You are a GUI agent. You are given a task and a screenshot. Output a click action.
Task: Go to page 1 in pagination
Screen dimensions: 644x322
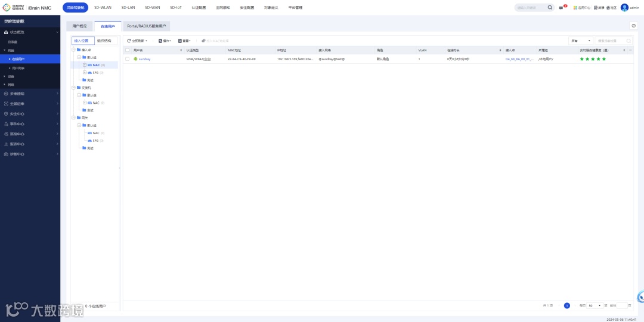(567, 305)
